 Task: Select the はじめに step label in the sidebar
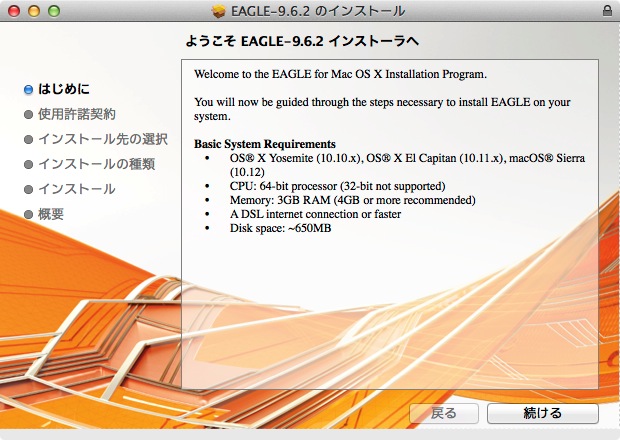(x=64, y=89)
